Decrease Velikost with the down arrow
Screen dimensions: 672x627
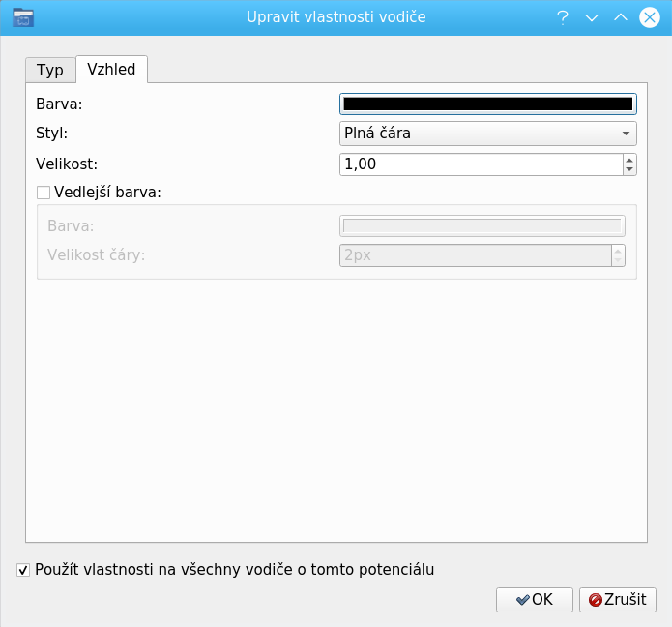tap(629, 170)
